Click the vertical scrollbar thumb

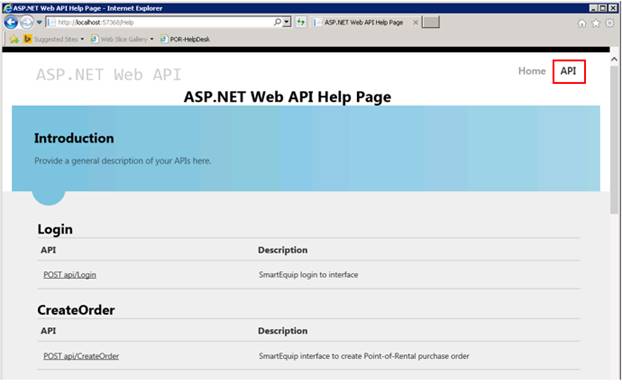pos(614,140)
